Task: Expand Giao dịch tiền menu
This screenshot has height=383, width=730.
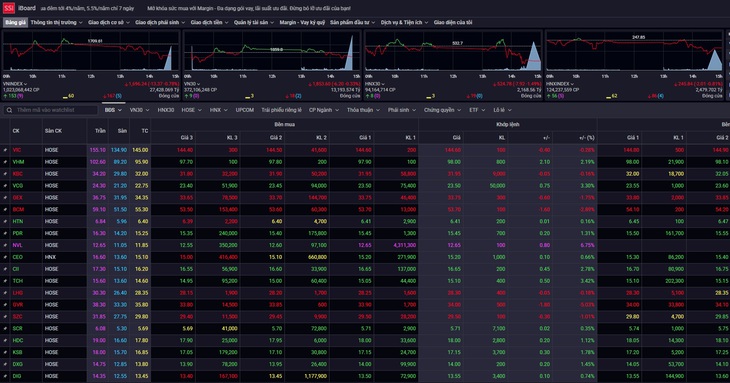Action: 209,22
